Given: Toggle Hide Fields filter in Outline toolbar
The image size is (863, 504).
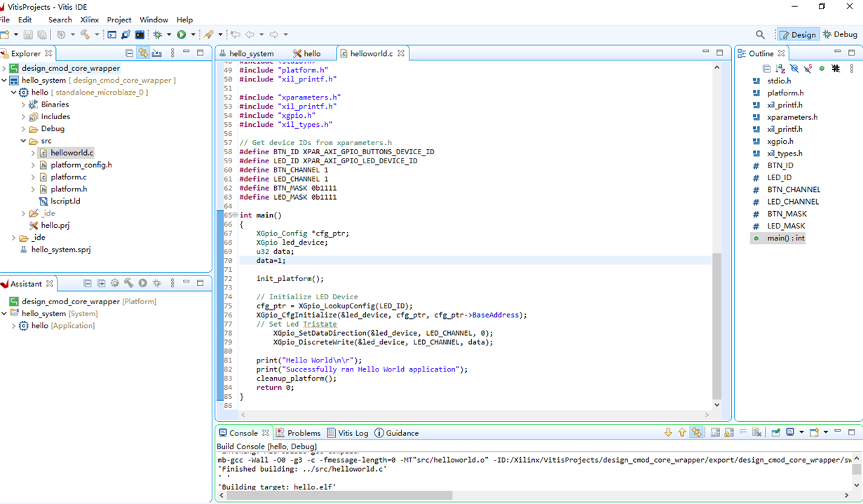Looking at the screenshot, I should coord(794,69).
